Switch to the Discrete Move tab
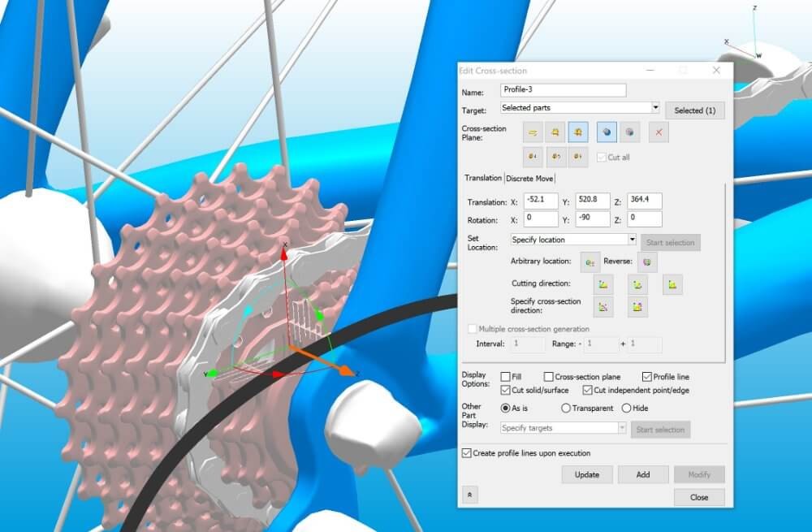812x532 pixels. tap(529, 178)
